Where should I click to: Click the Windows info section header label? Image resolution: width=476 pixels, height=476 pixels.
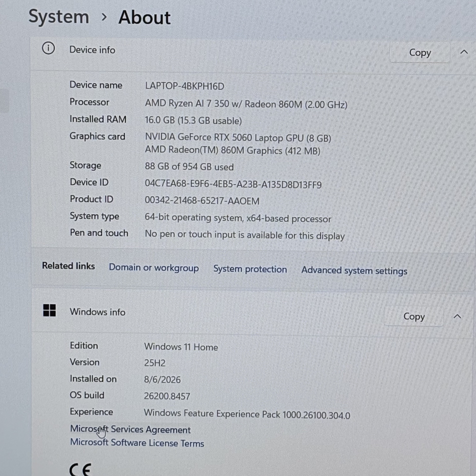tap(98, 312)
